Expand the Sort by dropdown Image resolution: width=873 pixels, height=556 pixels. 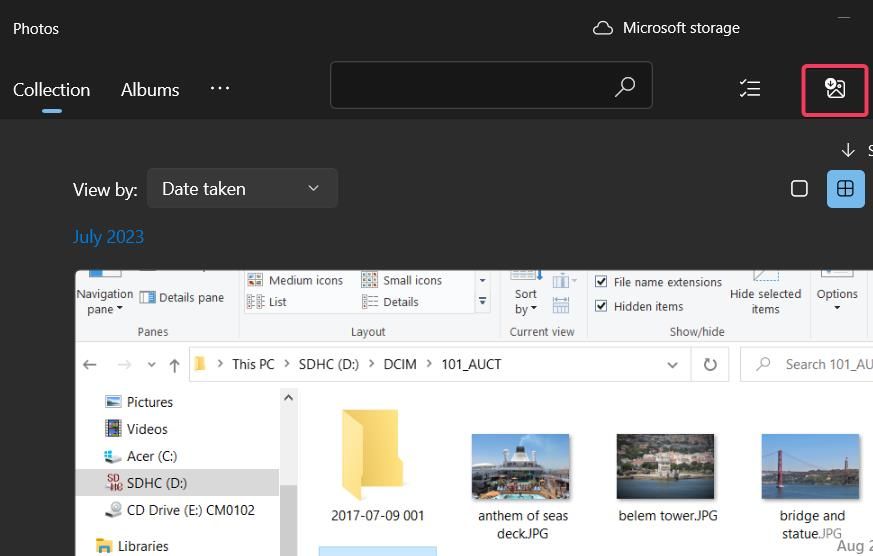point(526,301)
